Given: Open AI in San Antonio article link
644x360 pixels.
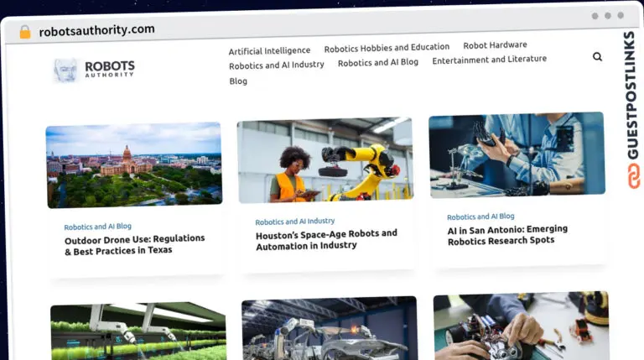Looking at the screenshot, I should (507, 235).
